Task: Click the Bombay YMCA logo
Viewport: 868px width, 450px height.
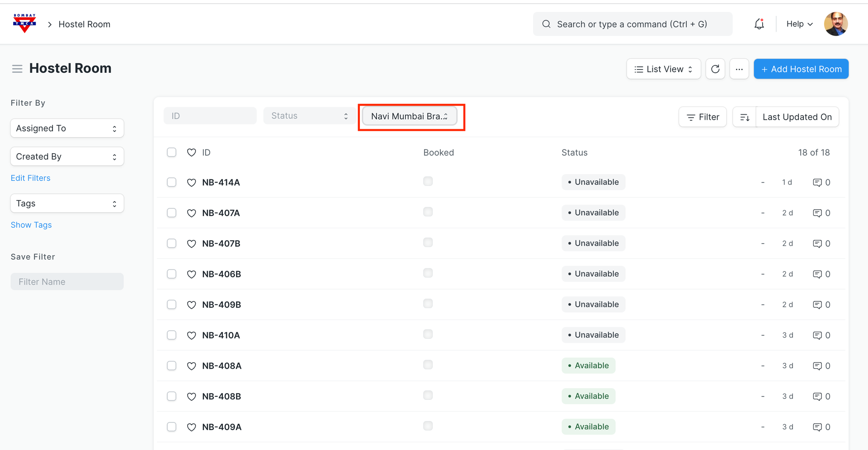Action: pyautogui.click(x=24, y=23)
